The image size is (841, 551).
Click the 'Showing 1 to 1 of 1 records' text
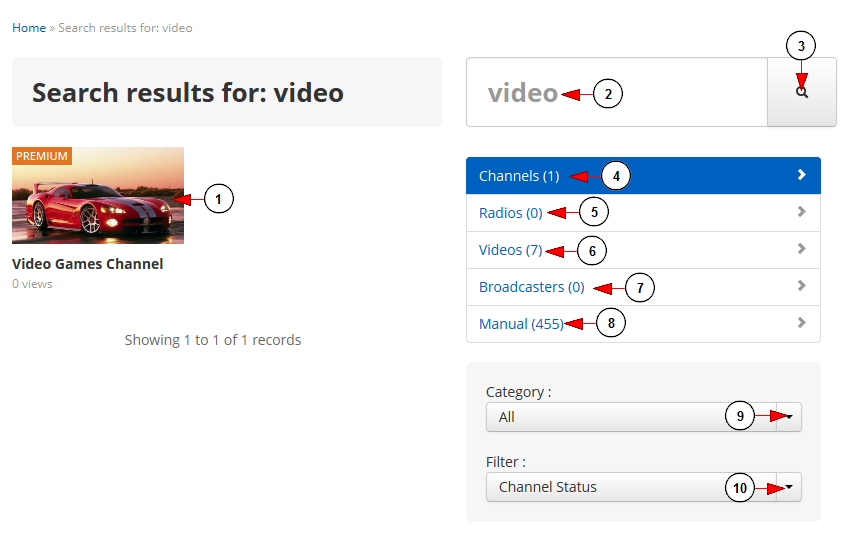[x=213, y=340]
